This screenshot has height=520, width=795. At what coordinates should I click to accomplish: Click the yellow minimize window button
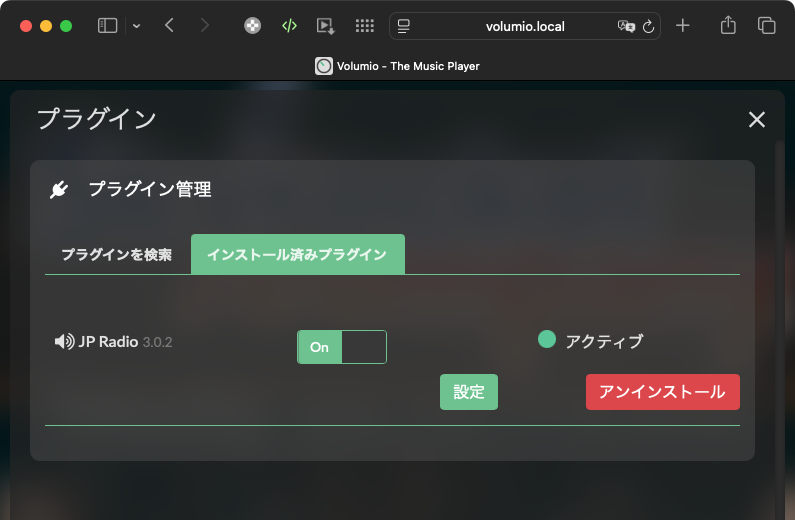[x=46, y=26]
